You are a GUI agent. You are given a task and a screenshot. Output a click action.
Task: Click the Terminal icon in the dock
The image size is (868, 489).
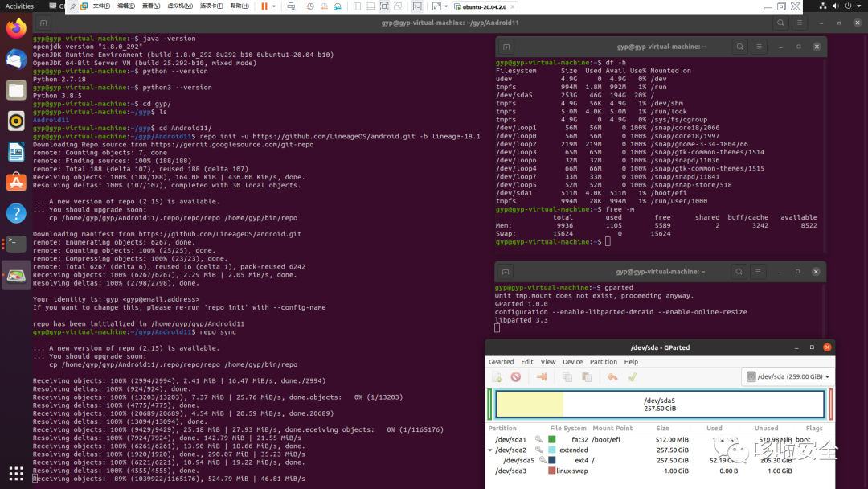point(16,244)
